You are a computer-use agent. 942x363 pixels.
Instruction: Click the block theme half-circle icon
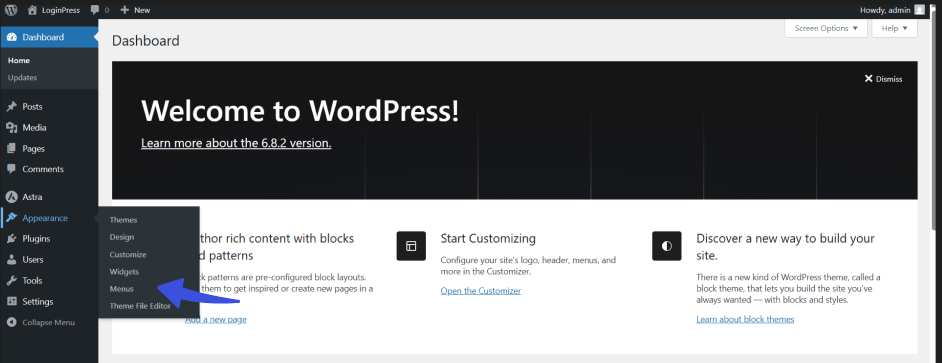(x=666, y=246)
